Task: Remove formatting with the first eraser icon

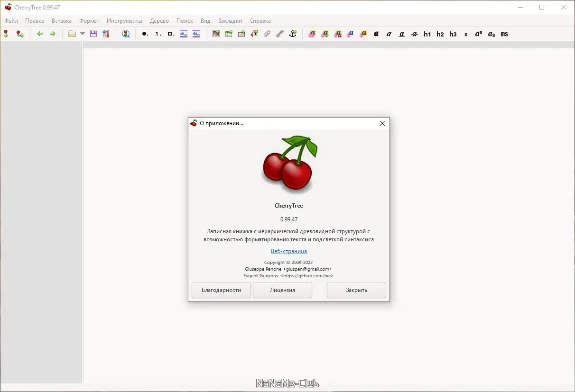Action: pos(312,34)
